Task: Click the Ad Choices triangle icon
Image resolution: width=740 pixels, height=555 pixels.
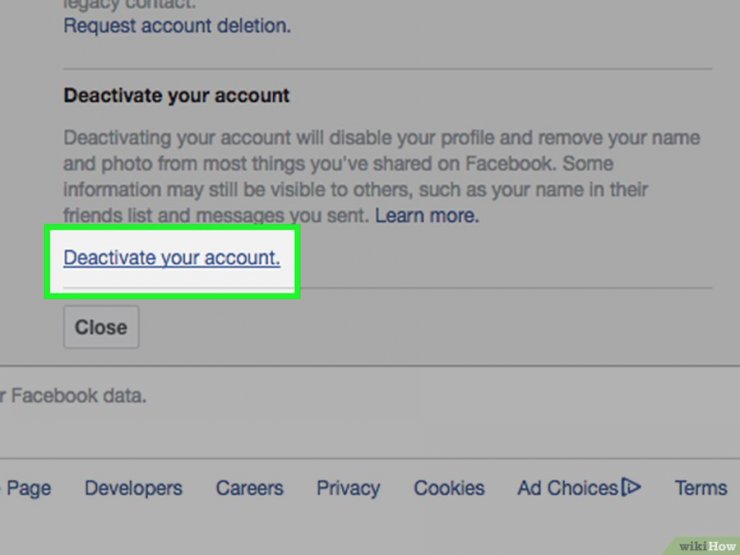Action: tap(631, 488)
